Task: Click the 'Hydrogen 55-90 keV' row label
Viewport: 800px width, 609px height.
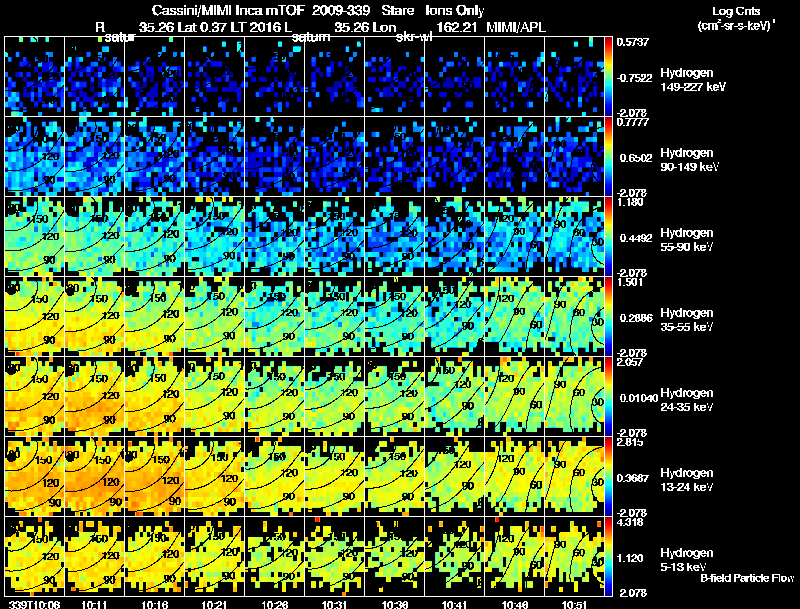Action: click(x=687, y=240)
